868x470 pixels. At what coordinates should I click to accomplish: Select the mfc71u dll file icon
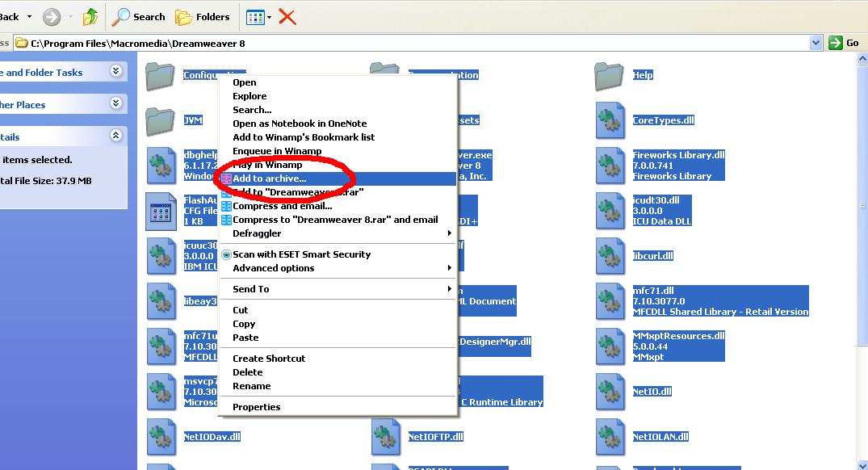(161, 346)
